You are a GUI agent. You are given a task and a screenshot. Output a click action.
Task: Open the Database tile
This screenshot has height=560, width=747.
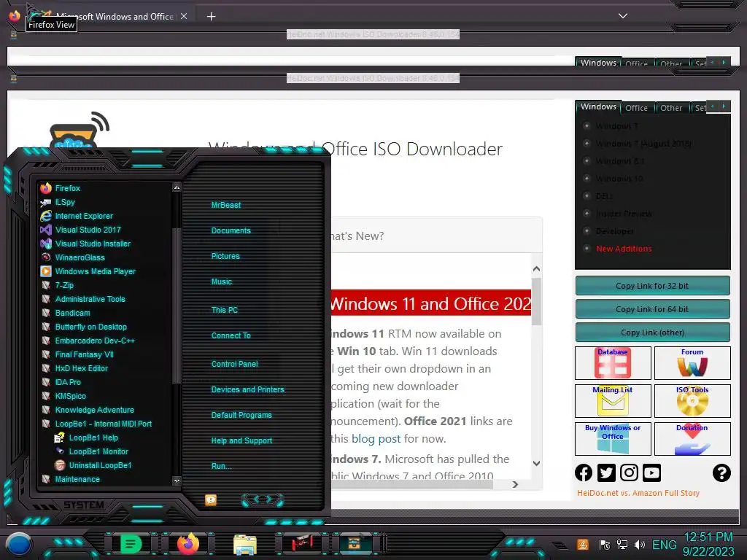click(613, 363)
